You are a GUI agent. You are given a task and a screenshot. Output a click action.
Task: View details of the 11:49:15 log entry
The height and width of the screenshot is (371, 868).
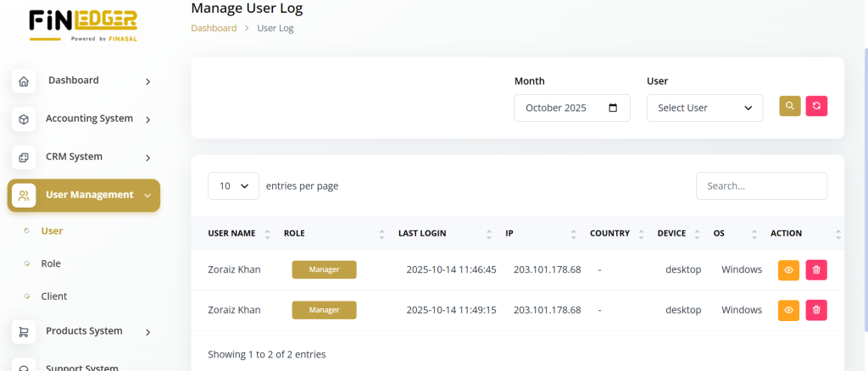[x=788, y=310]
